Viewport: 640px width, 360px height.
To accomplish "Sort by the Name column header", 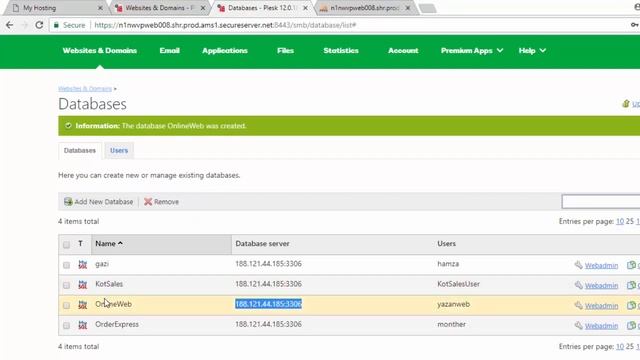I will [x=109, y=244].
